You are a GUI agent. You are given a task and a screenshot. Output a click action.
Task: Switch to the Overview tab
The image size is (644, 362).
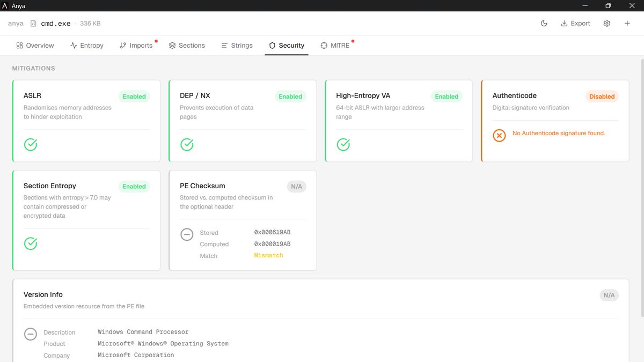[x=35, y=46]
